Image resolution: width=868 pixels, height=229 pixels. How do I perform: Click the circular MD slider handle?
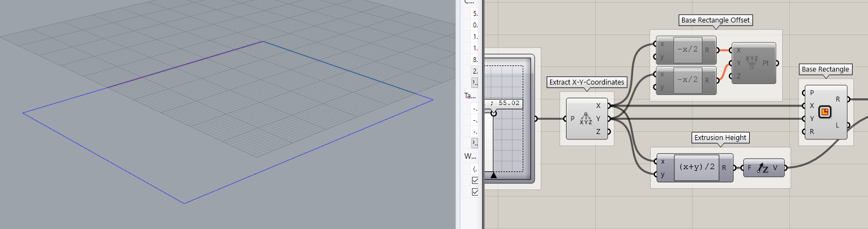tap(493, 113)
